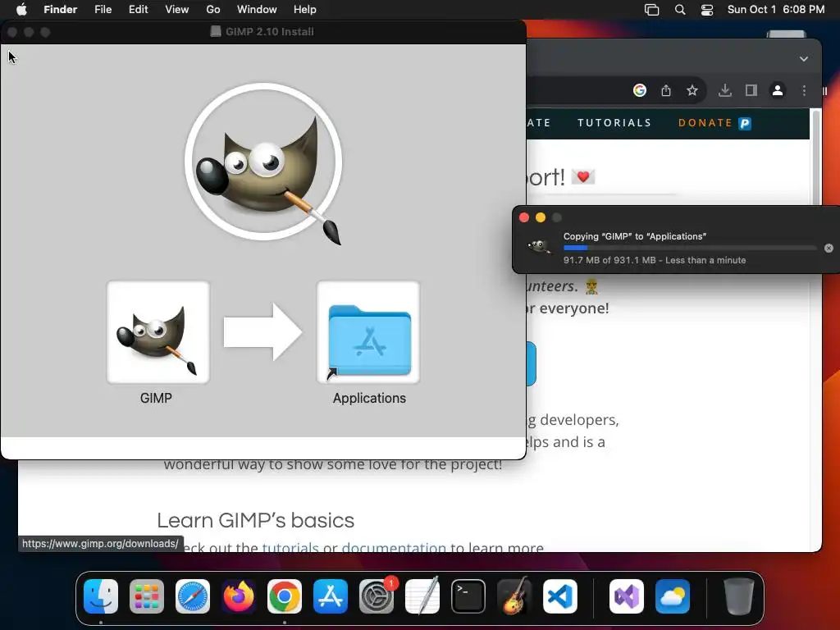Open System Settings with badge in Dock

(377, 596)
